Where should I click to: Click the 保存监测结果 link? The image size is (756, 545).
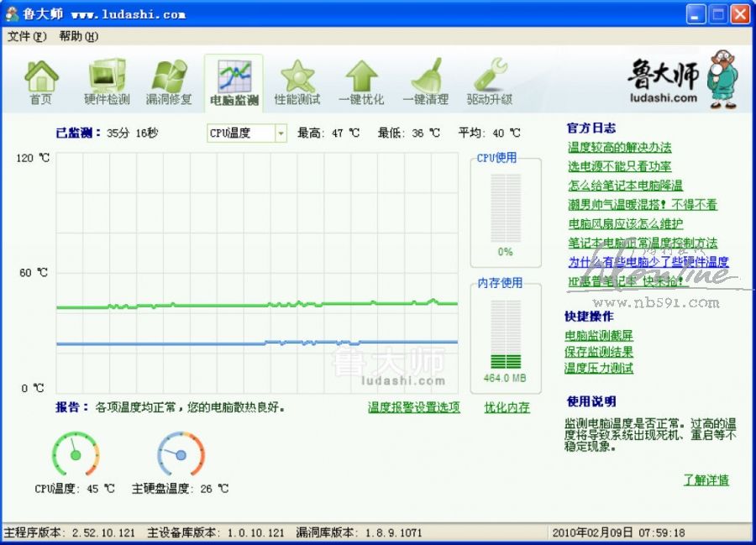599,352
